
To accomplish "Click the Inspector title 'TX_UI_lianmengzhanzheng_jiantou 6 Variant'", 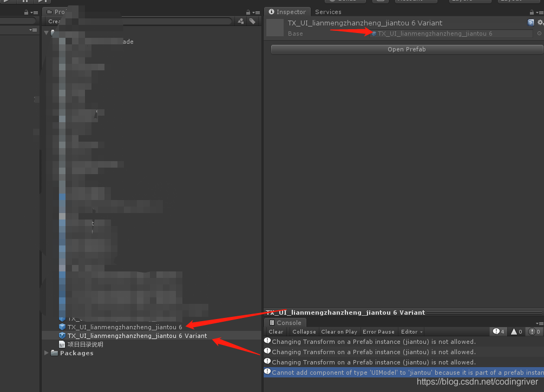I will tap(365, 23).
